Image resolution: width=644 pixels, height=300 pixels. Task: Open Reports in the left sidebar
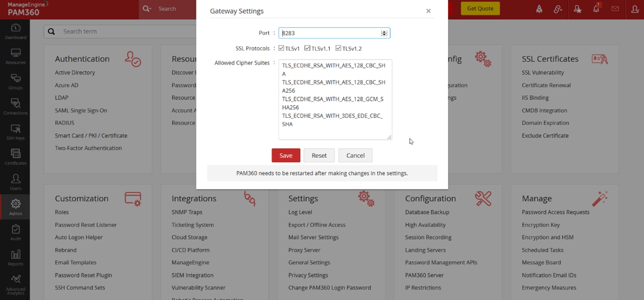[x=15, y=258]
